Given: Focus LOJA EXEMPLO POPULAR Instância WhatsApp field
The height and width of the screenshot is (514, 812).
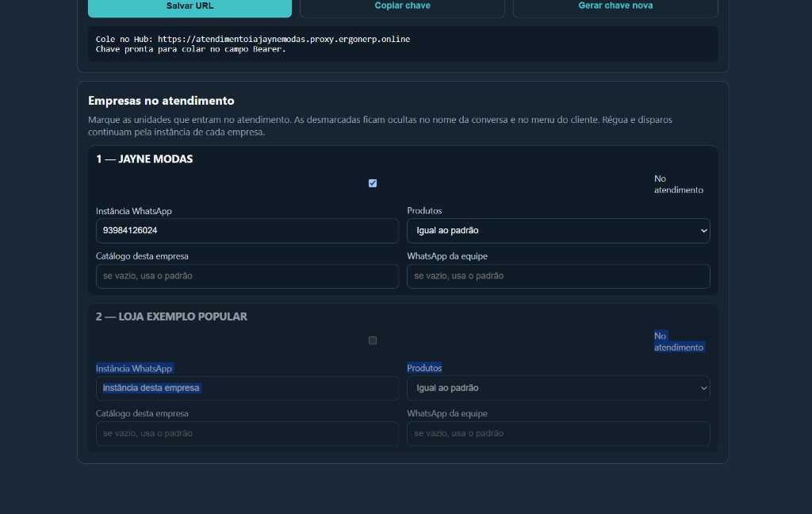Looking at the screenshot, I should [247, 388].
